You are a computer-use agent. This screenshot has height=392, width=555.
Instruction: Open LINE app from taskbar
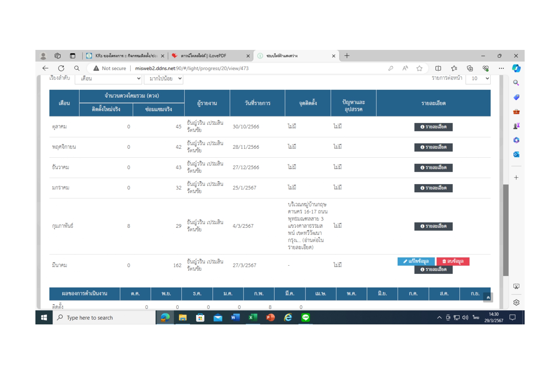305,317
